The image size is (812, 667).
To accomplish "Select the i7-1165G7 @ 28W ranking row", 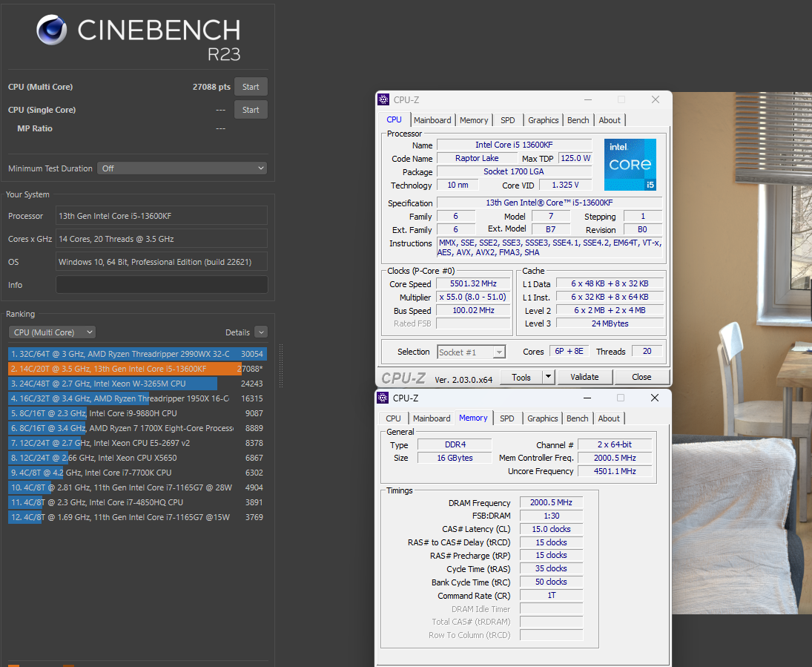I will 137,487.
